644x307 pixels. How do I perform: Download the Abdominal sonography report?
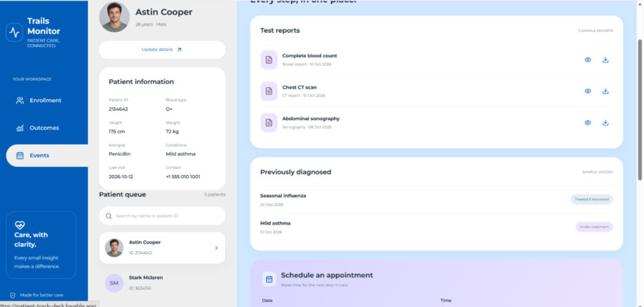[x=606, y=122]
